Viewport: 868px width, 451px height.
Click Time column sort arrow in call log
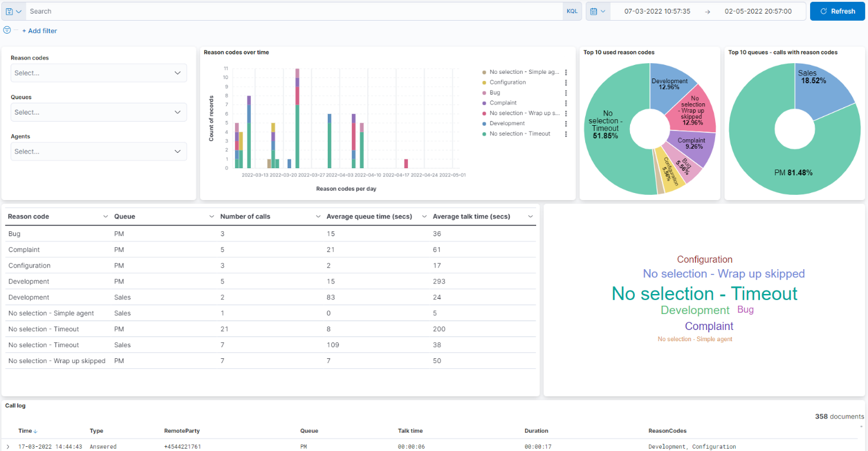point(35,432)
